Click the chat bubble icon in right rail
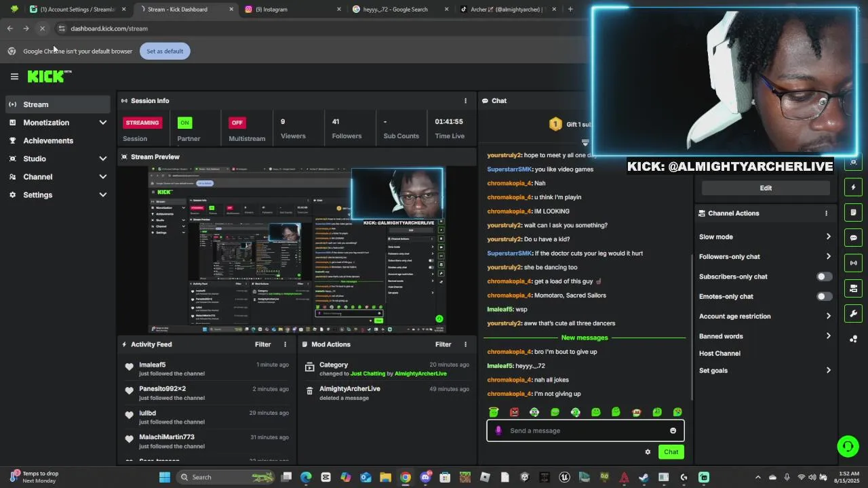This screenshot has height=488, width=868. (x=854, y=238)
